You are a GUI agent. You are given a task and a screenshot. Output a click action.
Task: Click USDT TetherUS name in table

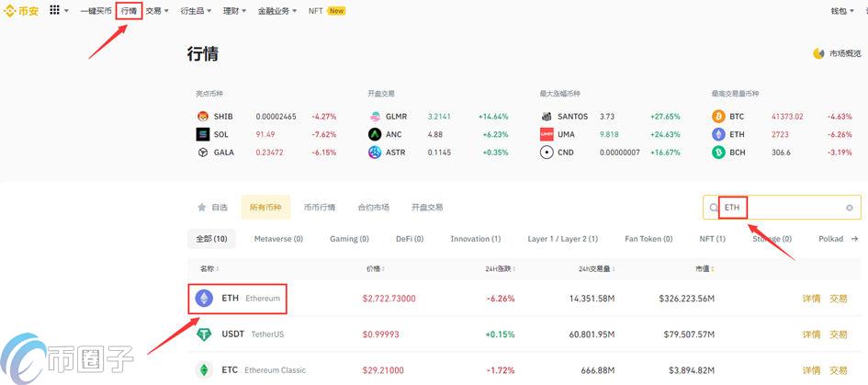tap(253, 334)
